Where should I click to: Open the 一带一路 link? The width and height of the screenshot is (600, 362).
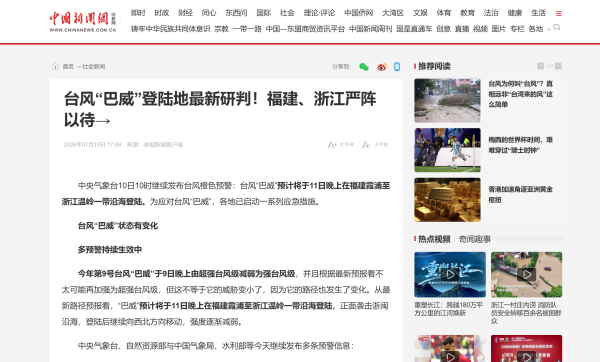247,29
